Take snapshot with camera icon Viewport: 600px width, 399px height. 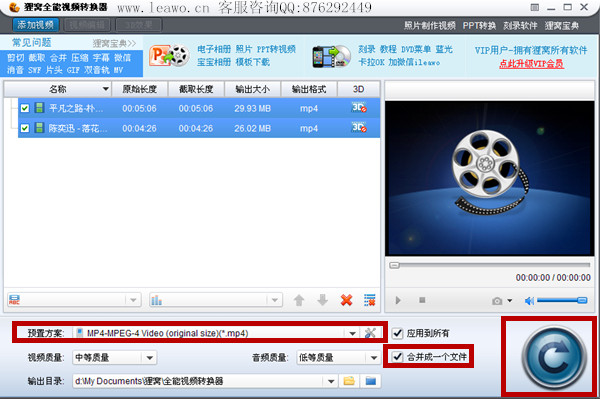tap(497, 301)
